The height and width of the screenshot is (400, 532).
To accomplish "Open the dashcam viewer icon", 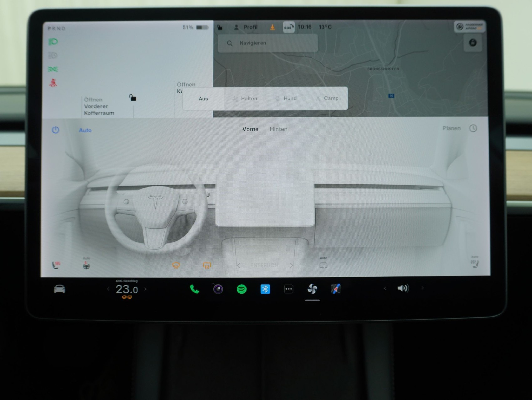I will 218,289.
